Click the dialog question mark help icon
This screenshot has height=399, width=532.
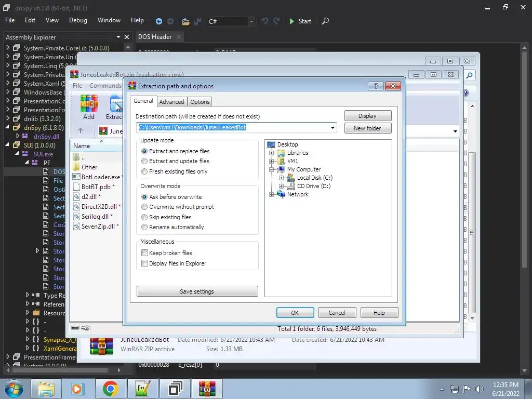(376, 86)
